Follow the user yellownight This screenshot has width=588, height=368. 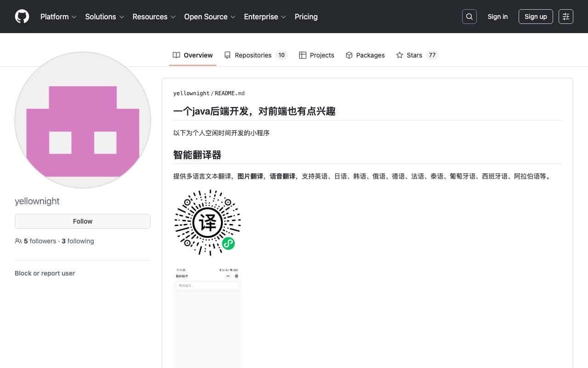tap(83, 221)
